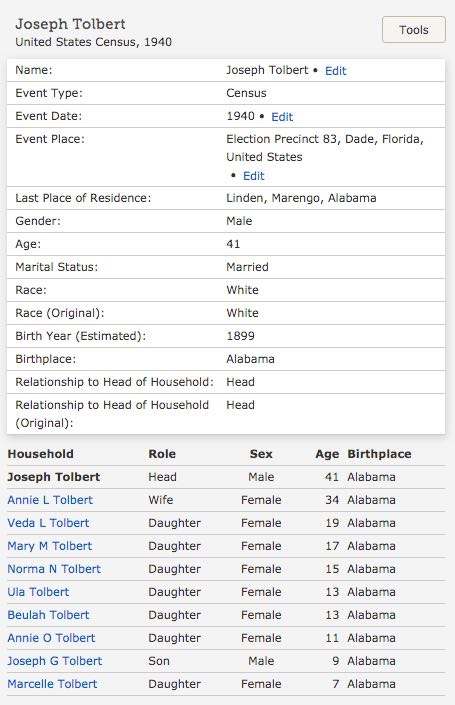This screenshot has height=705, width=455.
Task: Edit the Name field link
Action: 335,71
